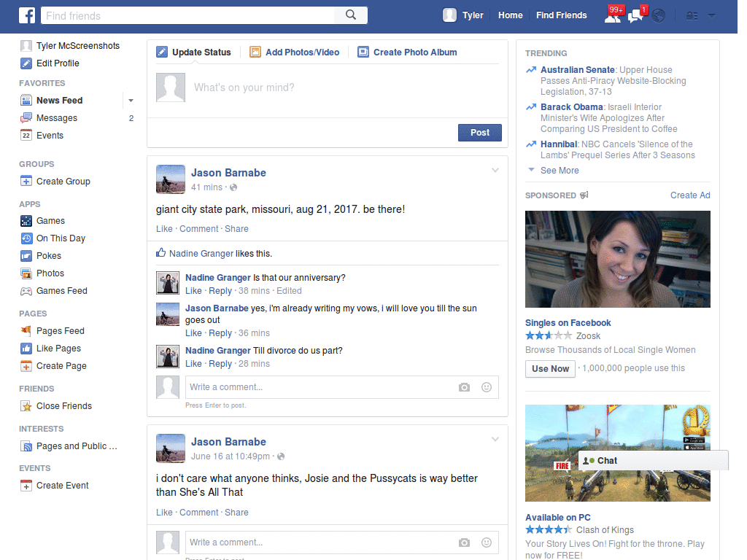Click the Games Feed controller icon

pyautogui.click(x=26, y=291)
